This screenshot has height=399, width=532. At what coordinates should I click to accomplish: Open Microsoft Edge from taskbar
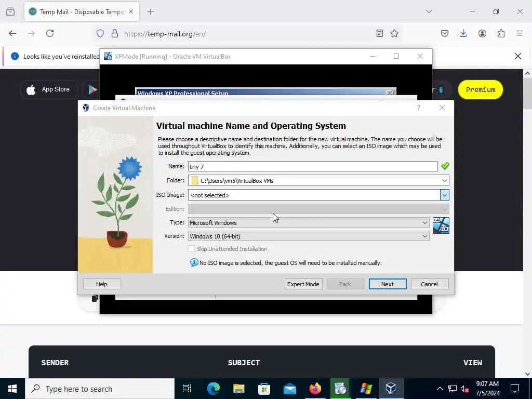tap(214, 389)
